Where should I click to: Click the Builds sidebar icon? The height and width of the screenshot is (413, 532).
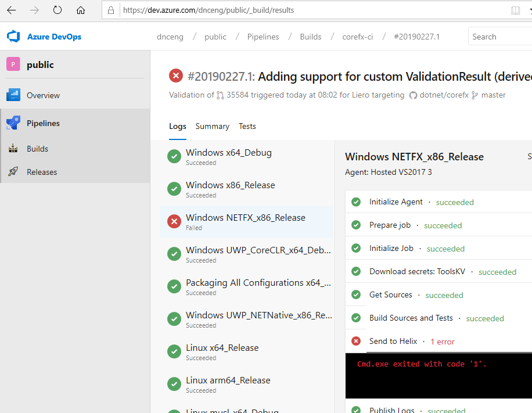[x=13, y=148]
